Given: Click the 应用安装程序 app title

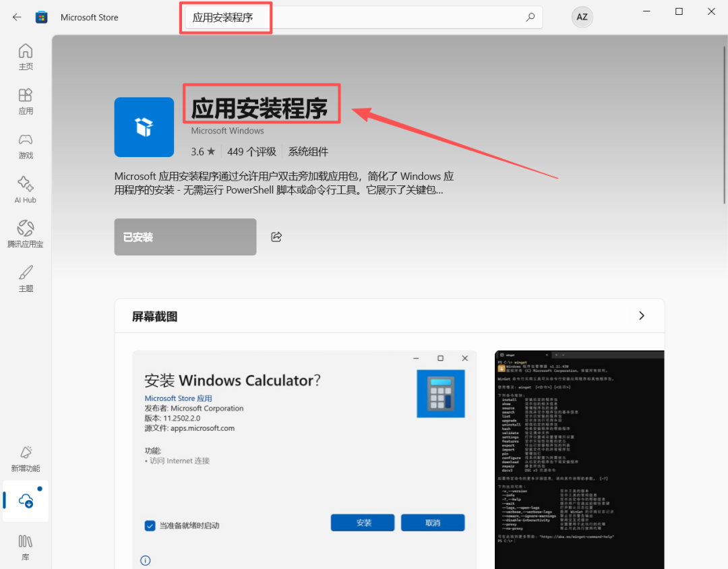Looking at the screenshot, I should click(x=260, y=109).
